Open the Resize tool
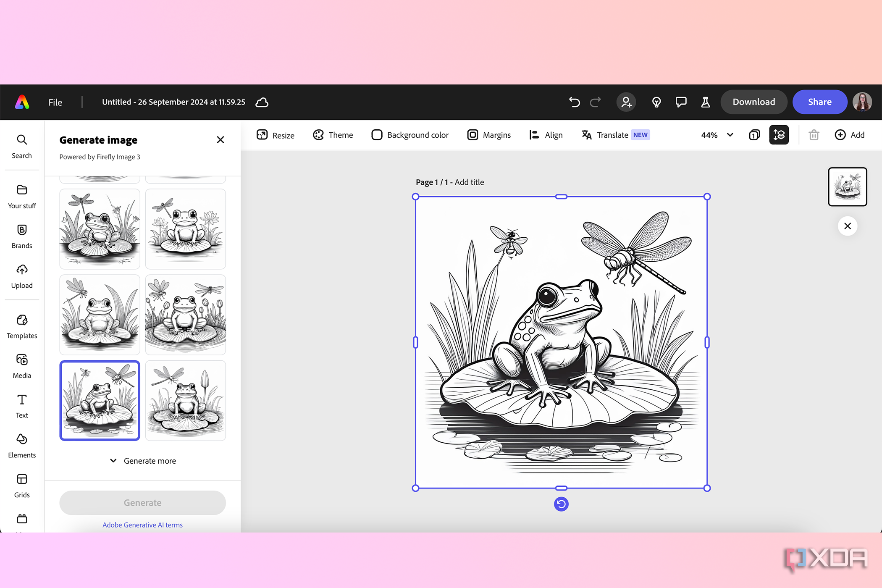This screenshot has height=588, width=882. coord(276,135)
